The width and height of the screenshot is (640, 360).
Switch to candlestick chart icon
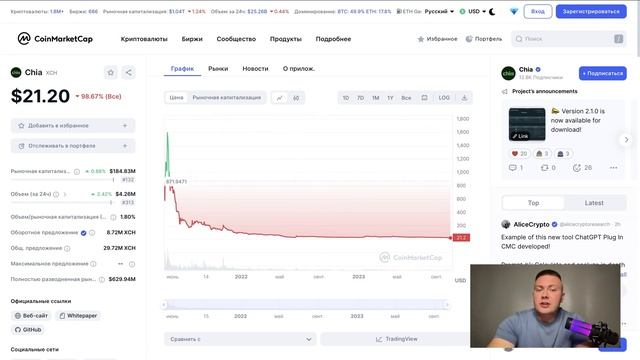pos(296,98)
